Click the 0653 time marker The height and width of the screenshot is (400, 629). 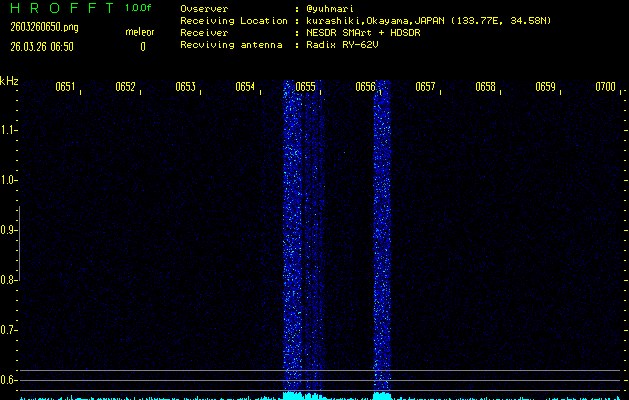pyautogui.click(x=185, y=87)
